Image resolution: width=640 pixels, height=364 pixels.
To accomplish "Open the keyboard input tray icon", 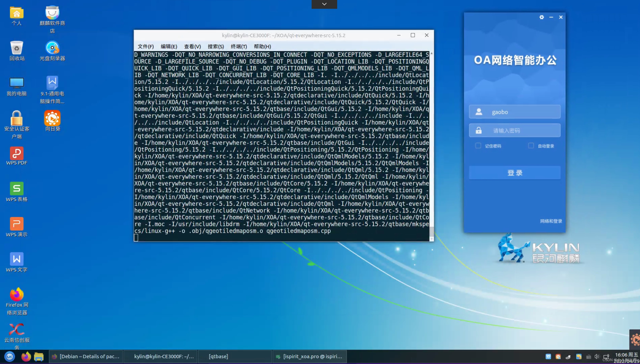I will tap(588, 357).
